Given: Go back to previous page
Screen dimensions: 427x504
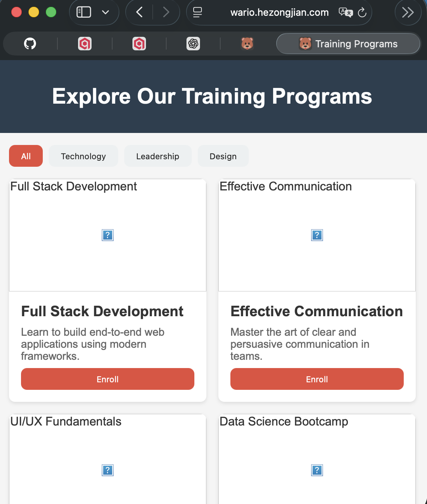Looking at the screenshot, I should pyautogui.click(x=140, y=12).
